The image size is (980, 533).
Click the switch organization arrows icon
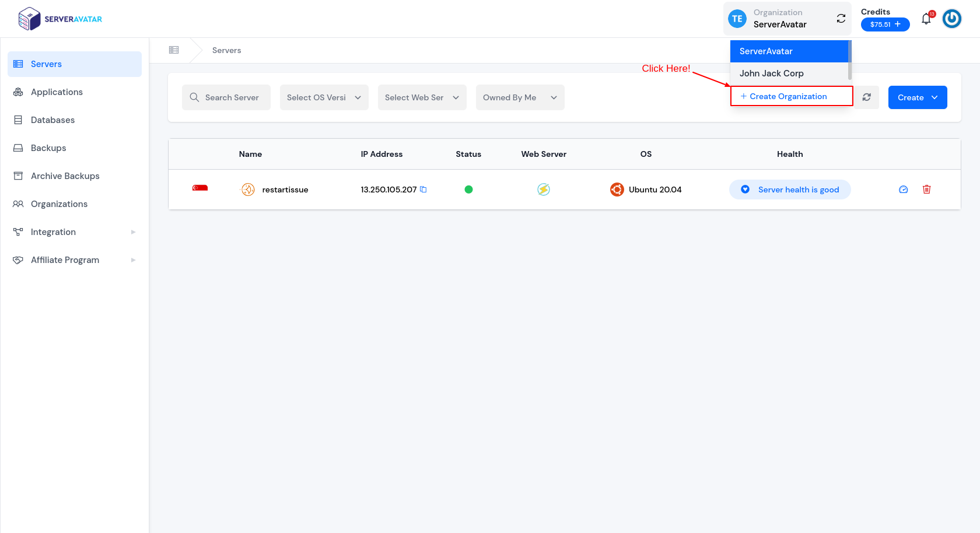(x=841, y=19)
